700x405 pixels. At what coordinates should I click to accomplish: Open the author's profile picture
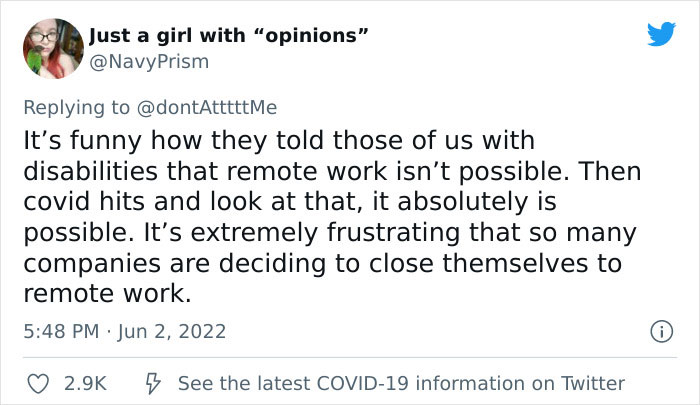coord(49,49)
